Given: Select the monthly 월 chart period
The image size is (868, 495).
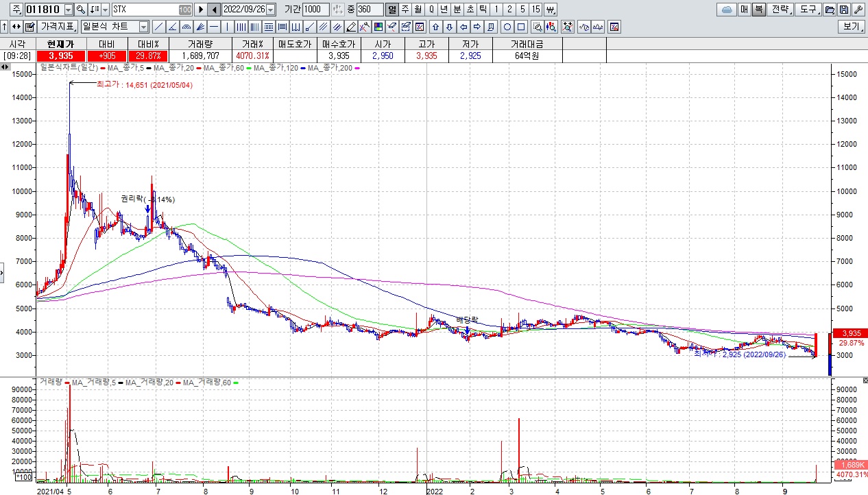Looking at the screenshot, I should (418, 10).
